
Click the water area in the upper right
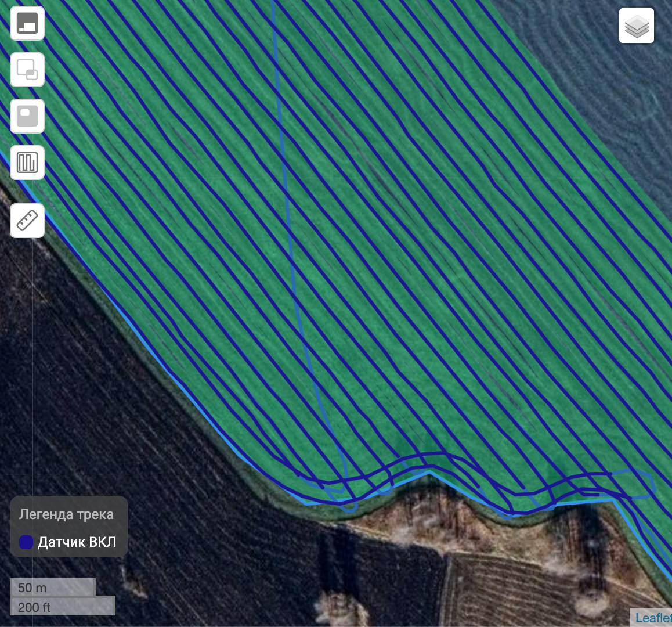(609, 87)
